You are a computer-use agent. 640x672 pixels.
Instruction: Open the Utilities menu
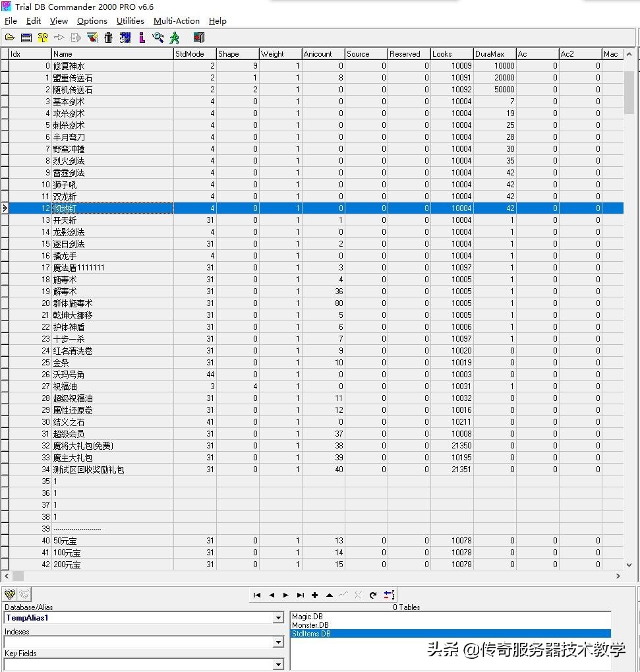click(130, 21)
